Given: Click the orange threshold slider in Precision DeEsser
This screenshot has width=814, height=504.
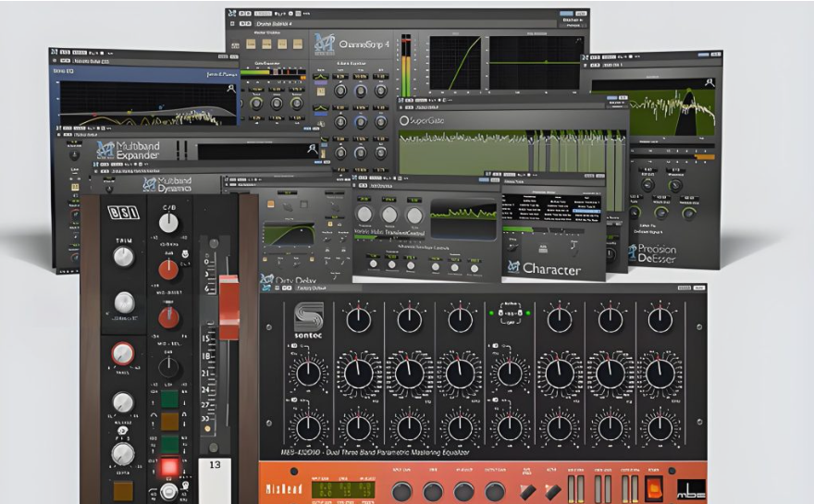Looking at the screenshot, I should point(704,157).
